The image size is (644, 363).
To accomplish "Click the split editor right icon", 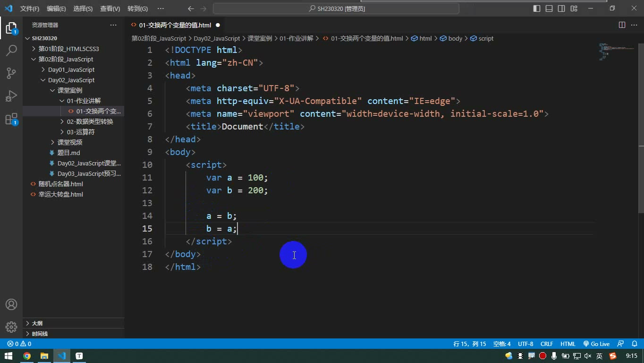I will click(x=622, y=25).
